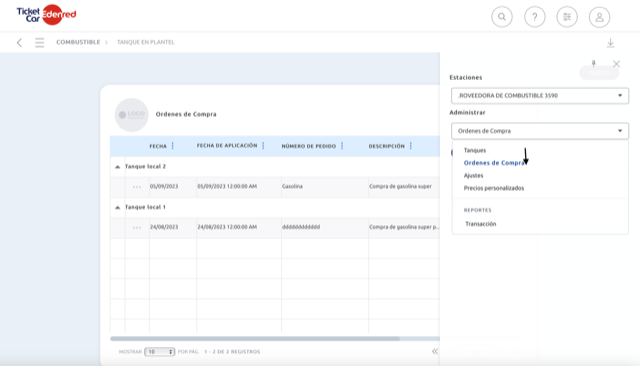Select Transacción report option

click(481, 224)
